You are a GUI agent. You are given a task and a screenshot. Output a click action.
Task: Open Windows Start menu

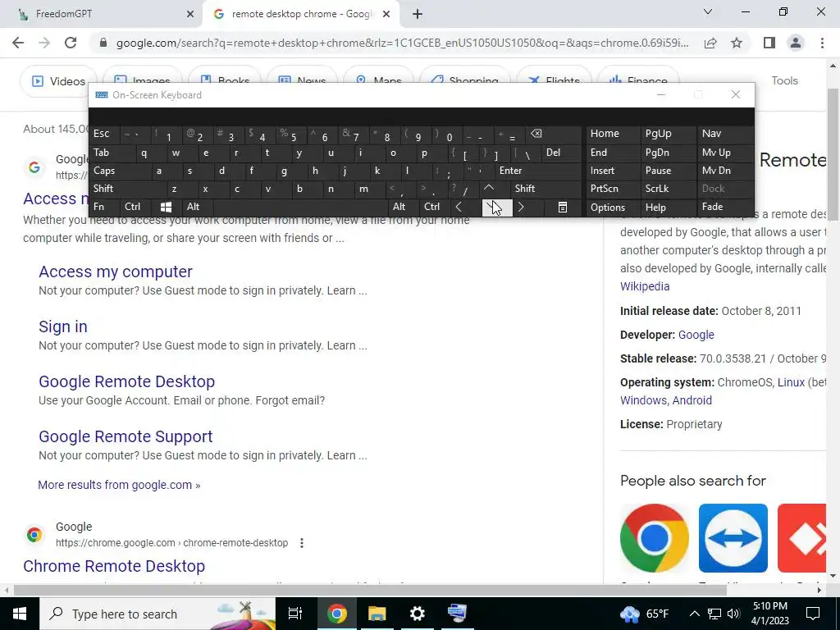pyautogui.click(x=20, y=614)
